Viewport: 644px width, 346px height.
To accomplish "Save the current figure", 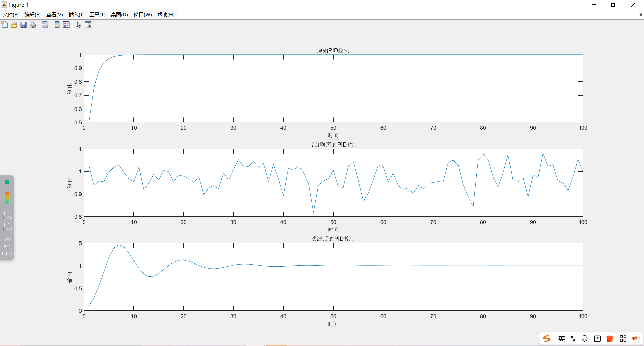I will pos(23,25).
